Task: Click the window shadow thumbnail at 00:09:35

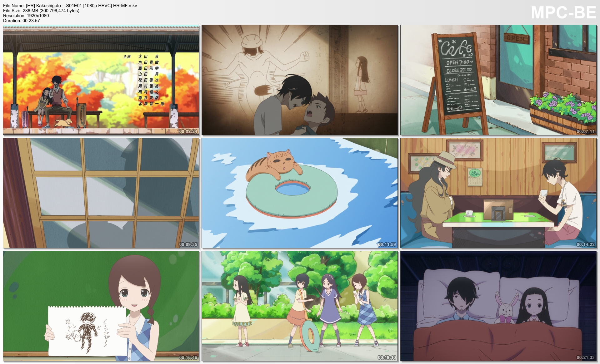Action: (101, 193)
